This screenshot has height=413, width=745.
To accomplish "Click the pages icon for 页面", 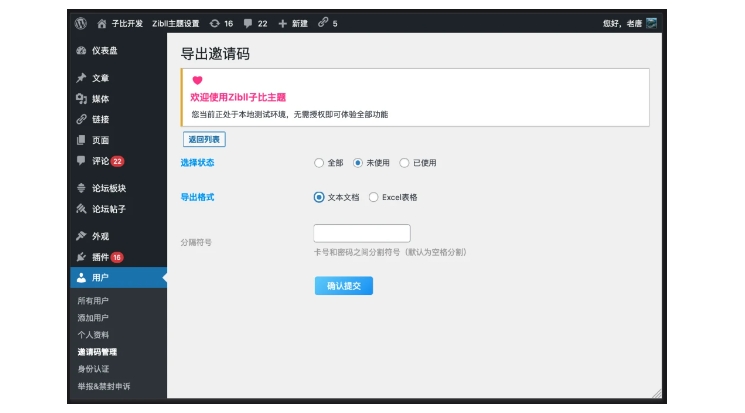I will click(x=81, y=140).
